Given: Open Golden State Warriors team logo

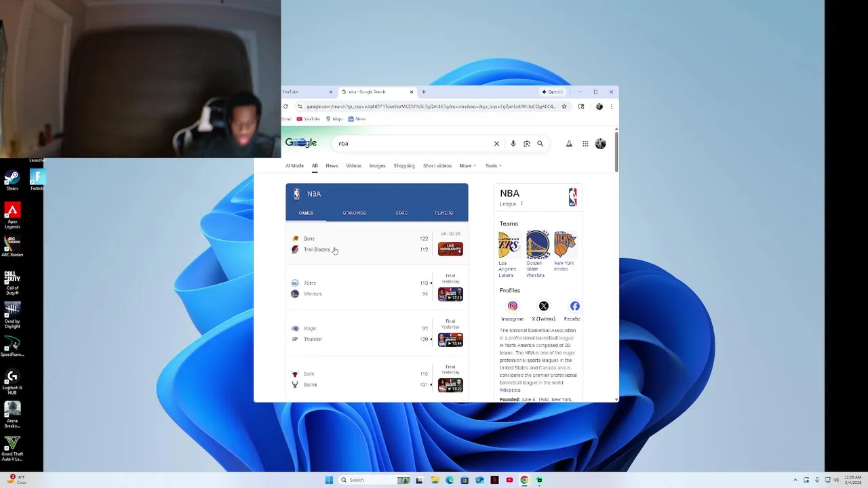Looking at the screenshot, I should tap(538, 244).
